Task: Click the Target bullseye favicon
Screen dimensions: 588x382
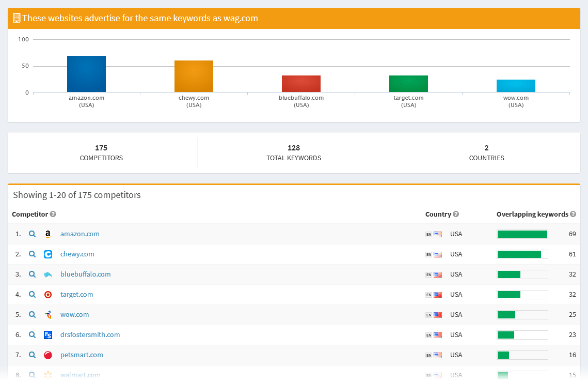Action: pyautogui.click(x=48, y=294)
